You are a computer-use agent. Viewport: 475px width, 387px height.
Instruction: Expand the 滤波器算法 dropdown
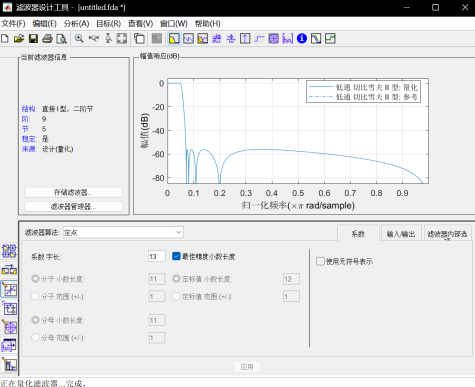click(123, 232)
